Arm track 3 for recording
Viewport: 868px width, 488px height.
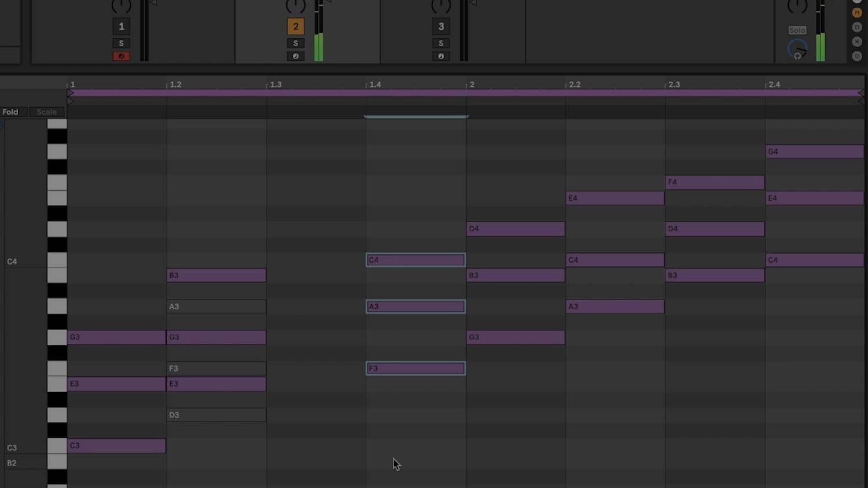(x=441, y=56)
